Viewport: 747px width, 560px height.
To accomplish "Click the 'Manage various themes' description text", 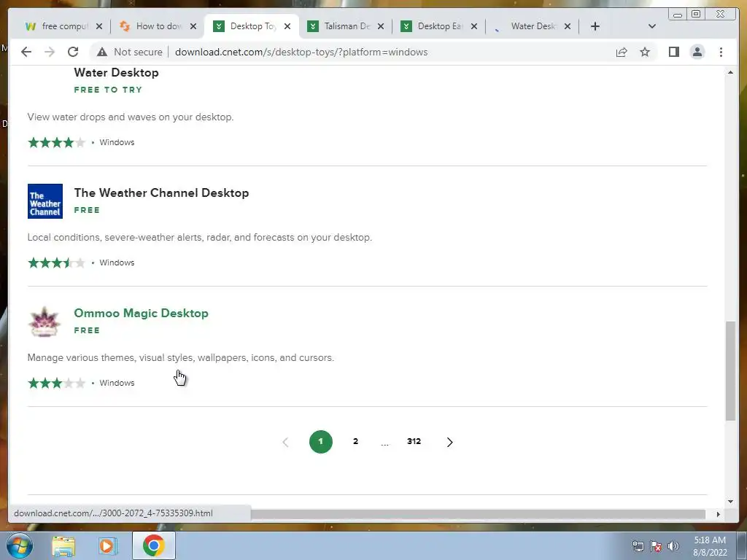I will click(181, 357).
